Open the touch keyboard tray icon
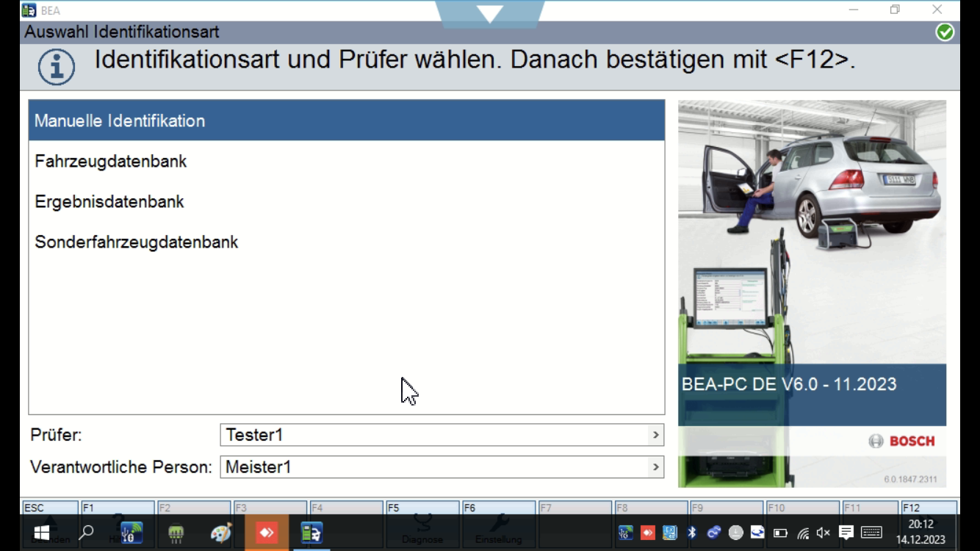980x551 pixels. pyautogui.click(x=871, y=533)
